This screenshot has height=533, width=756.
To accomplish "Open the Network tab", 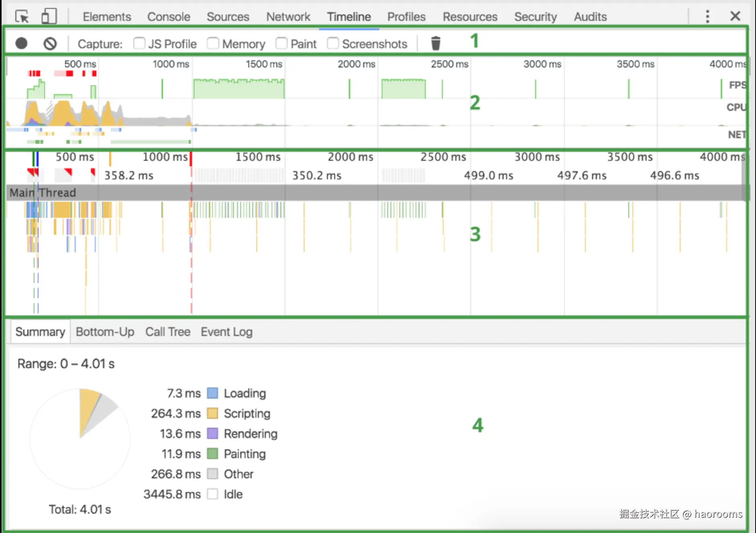I will pos(288,17).
